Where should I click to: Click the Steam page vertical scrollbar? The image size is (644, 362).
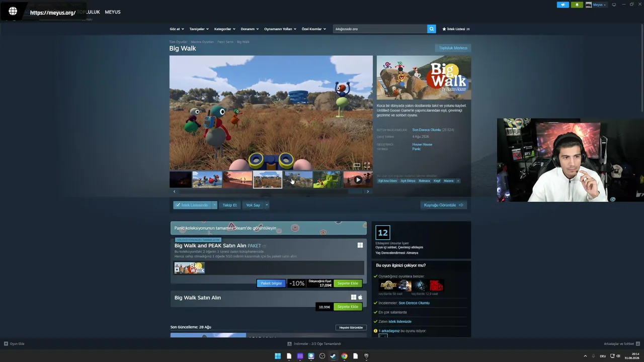click(x=642, y=68)
